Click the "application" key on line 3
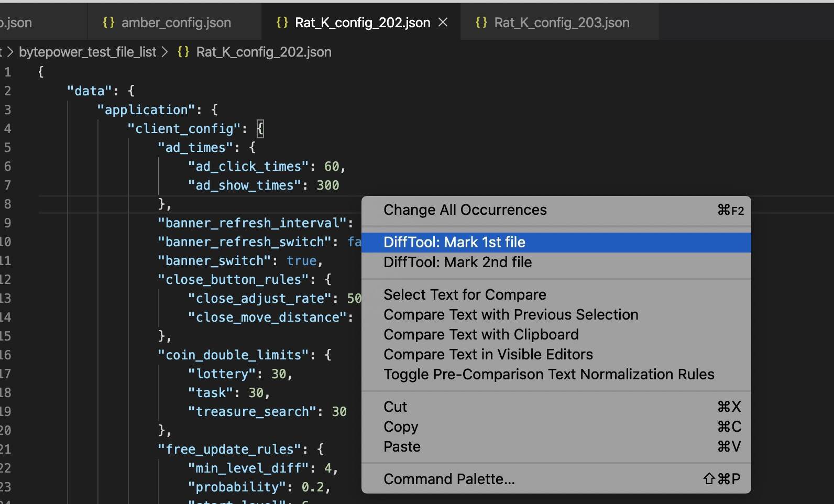 (146, 109)
